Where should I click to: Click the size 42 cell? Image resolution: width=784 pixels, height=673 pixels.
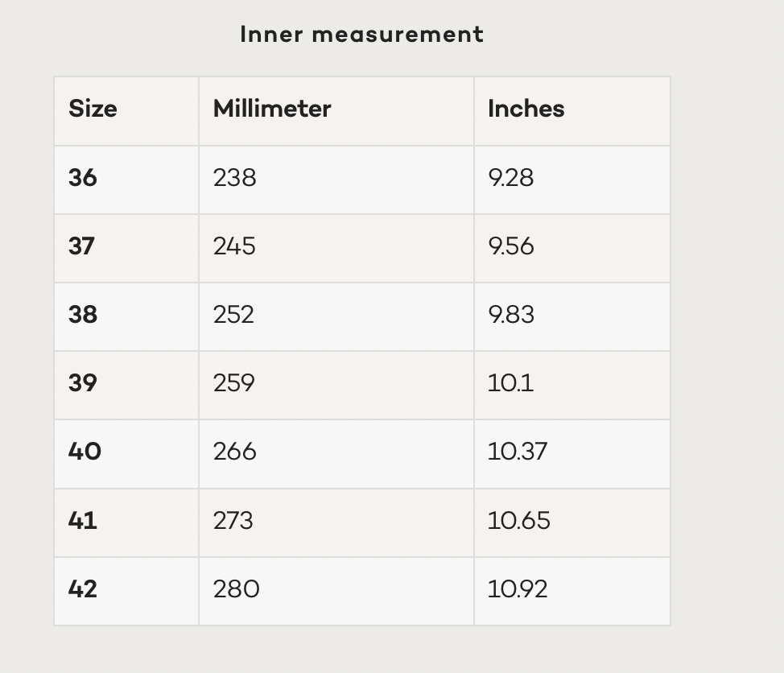click(83, 588)
